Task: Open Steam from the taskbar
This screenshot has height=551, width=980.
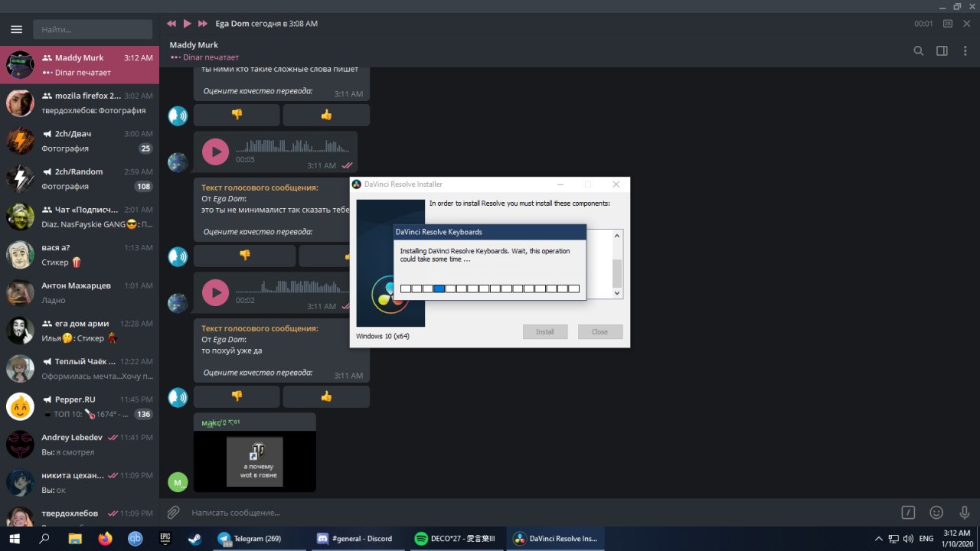Action: (194, 539)
